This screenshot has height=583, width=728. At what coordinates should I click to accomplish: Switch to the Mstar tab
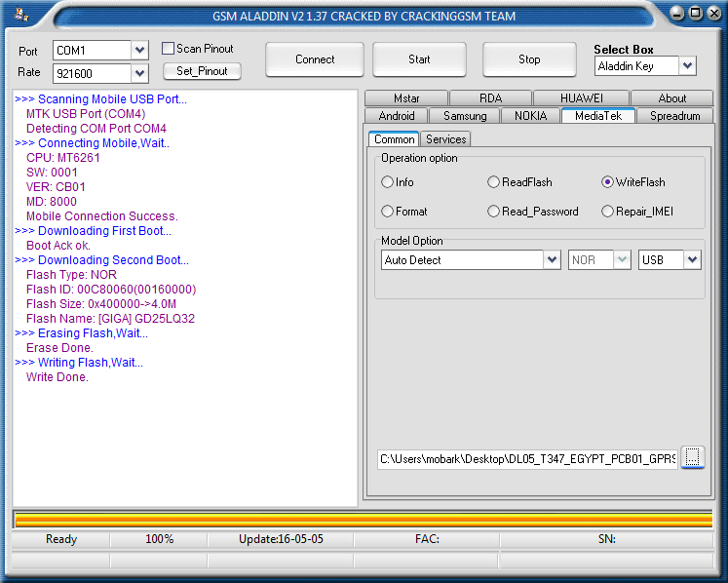pos(406,98)
